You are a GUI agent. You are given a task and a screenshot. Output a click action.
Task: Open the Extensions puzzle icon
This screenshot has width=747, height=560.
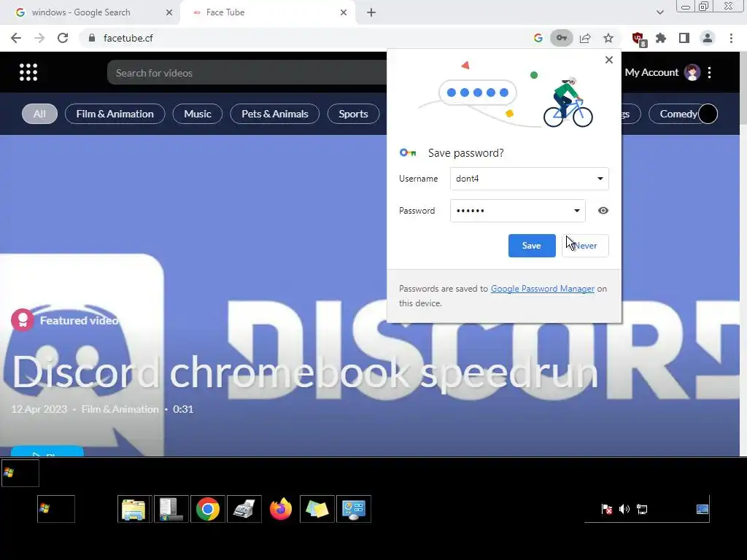pos(661,38)
